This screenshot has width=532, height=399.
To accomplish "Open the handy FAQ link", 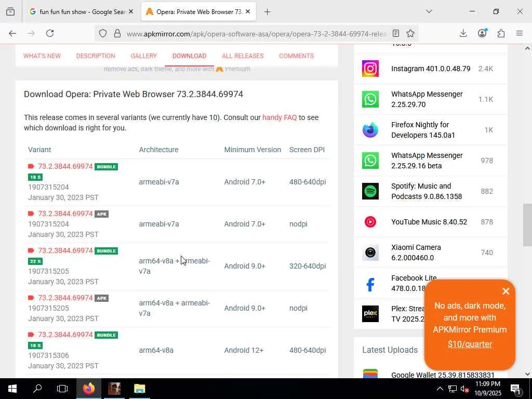I will click(280, 118).
